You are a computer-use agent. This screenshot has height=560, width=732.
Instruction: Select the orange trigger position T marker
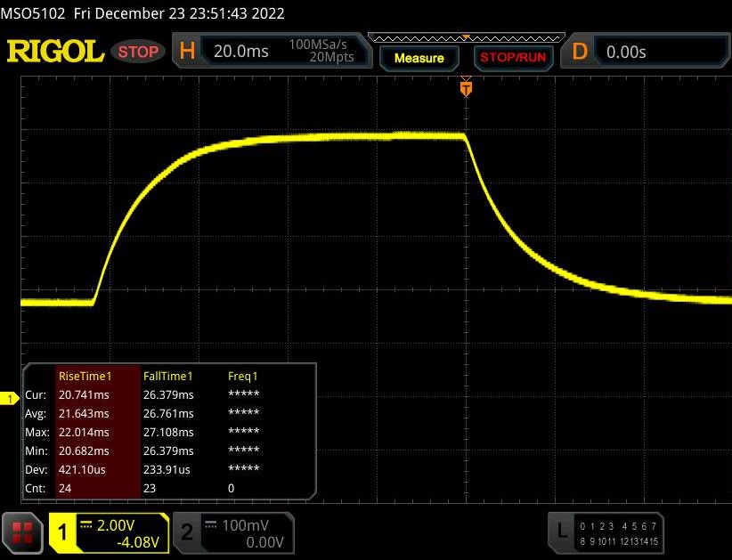click(x=466, y=87)
